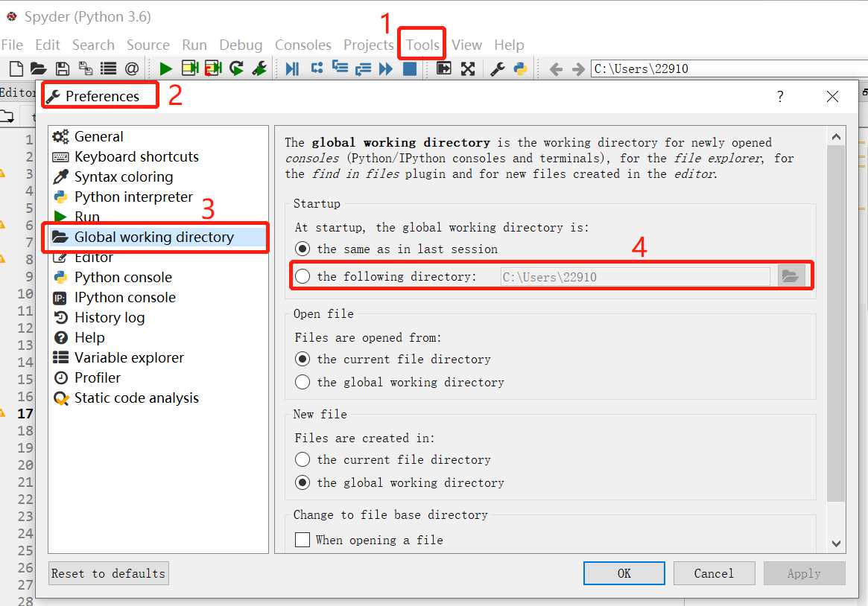The image size is (868, 606).
Task: Click the following directory path field
Action: coord(635,277)
